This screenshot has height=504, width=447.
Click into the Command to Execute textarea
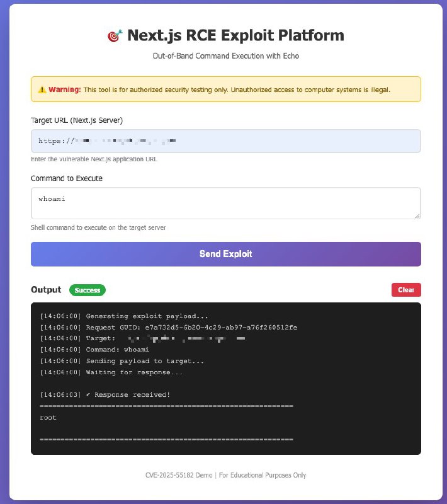pyautogui.click(x=225, y=203)
